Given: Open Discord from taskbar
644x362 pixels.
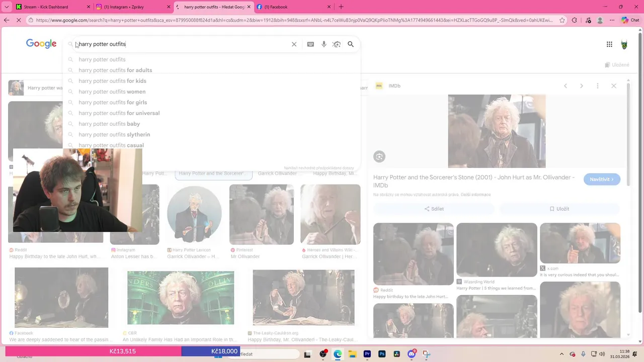Looking at the screenshot, I should [x=412, y=354].
